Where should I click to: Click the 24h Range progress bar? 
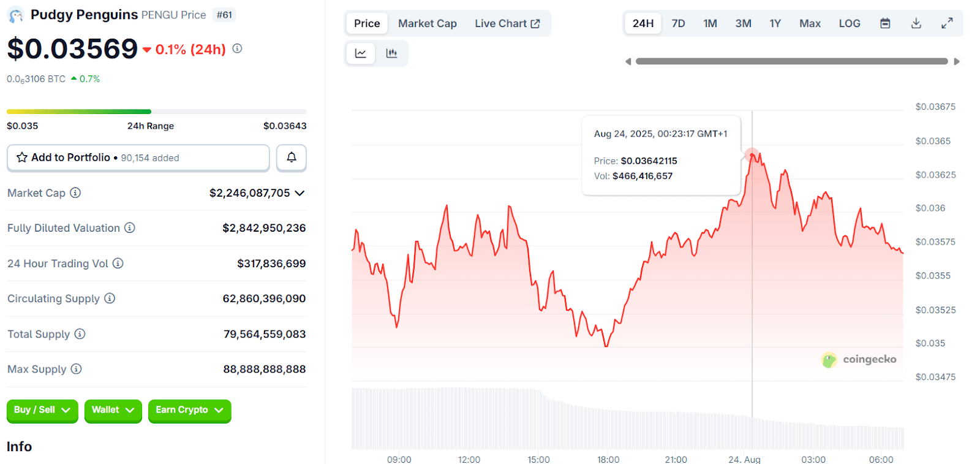point(157,112)
